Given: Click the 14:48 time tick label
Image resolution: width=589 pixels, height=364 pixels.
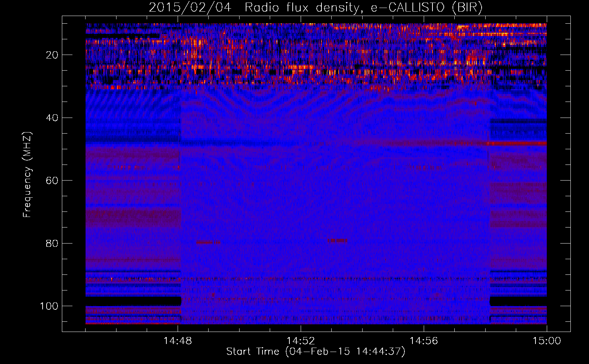Looking at the screenshot, I should [178, 341].
